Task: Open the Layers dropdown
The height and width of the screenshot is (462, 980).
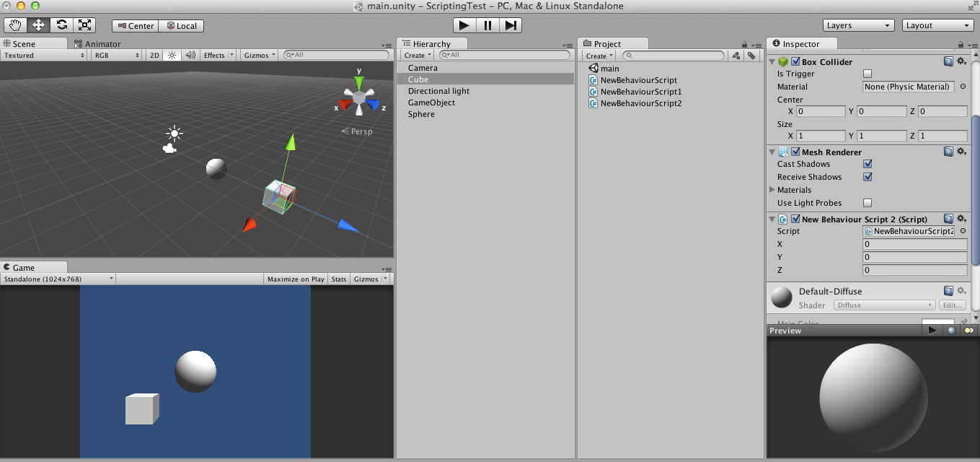Action: pos(859,25)
